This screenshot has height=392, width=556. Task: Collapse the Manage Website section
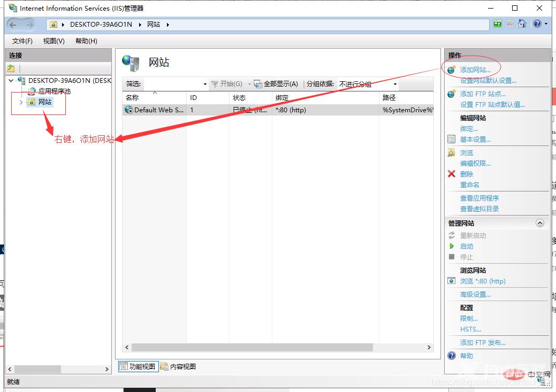539,223
